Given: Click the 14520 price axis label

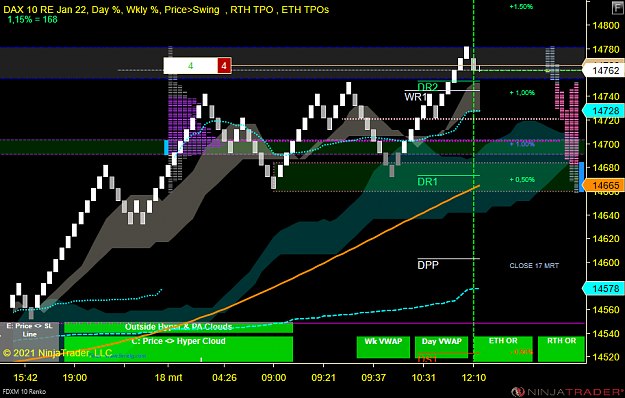Looking at the screenshot, I should (x=606, y=357).
